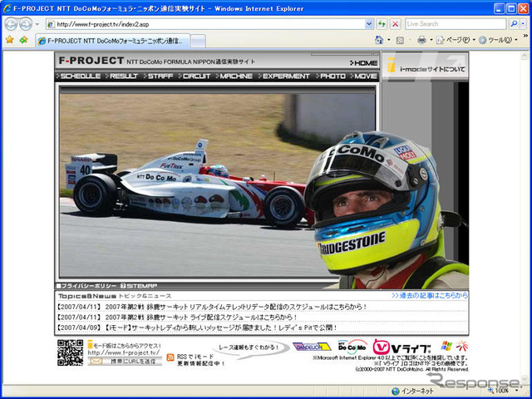Image resolution: width=532 pixels, height=399 pixels.
Task: Click the F-PROJECT site logo
Action: pos(91,61)
